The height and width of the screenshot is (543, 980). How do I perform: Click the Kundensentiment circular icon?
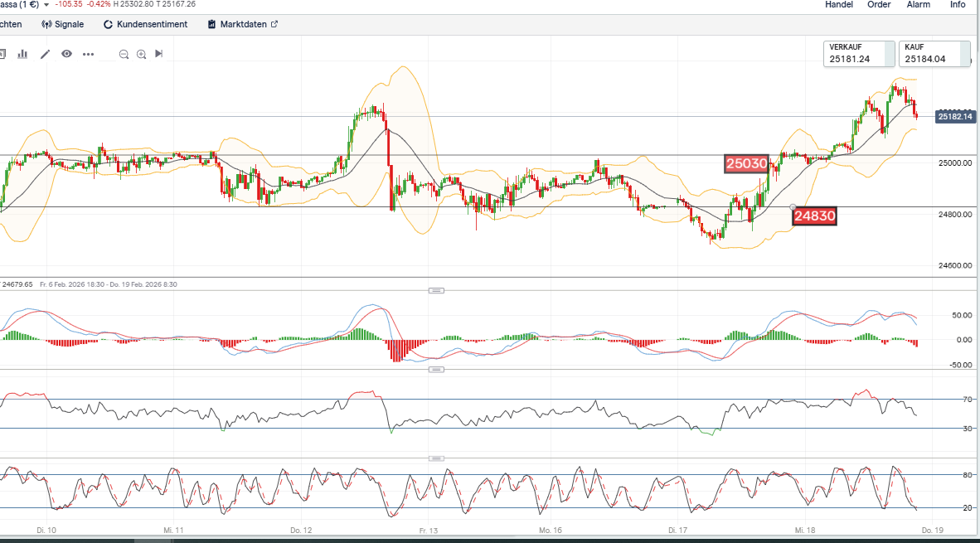[x=108, y=24]
